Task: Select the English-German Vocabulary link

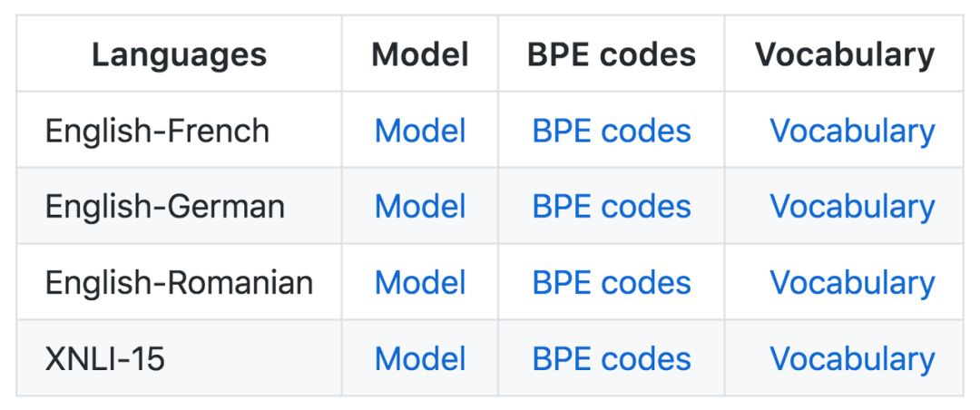Action: [x=852, y=207]
